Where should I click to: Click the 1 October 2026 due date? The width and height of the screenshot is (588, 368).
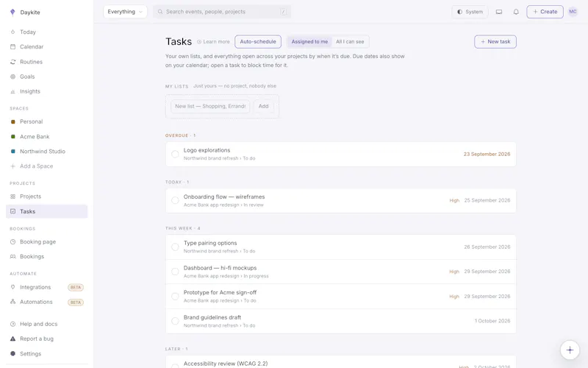492,321
